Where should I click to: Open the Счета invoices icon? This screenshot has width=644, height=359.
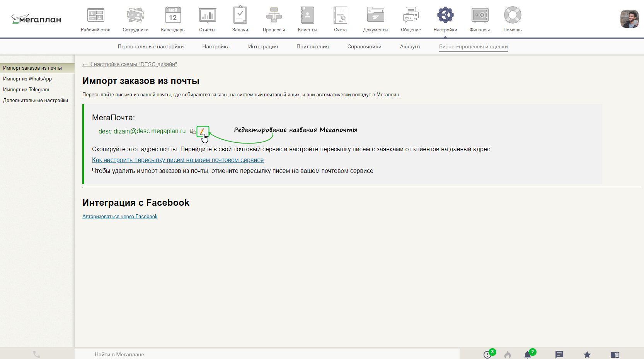pos(341,15)
